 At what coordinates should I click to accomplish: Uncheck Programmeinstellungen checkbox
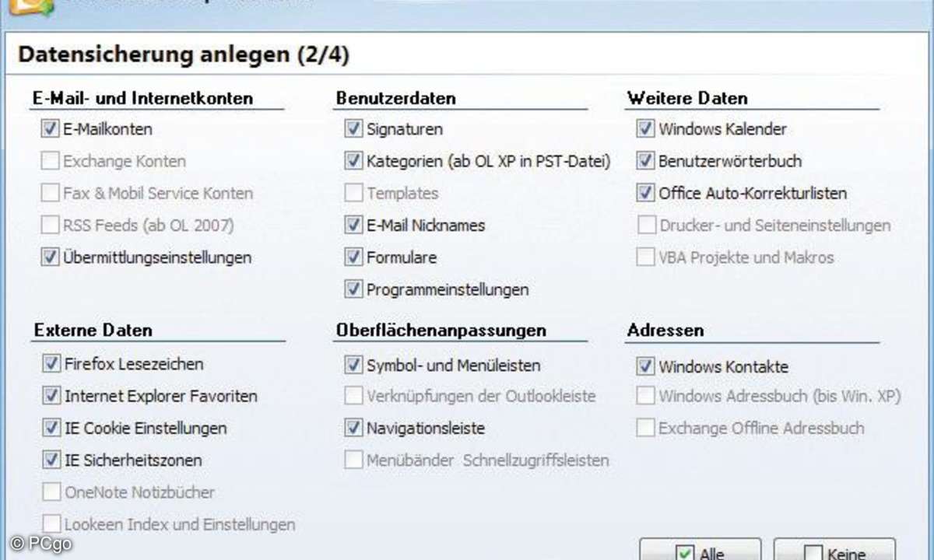click(353, 289)
